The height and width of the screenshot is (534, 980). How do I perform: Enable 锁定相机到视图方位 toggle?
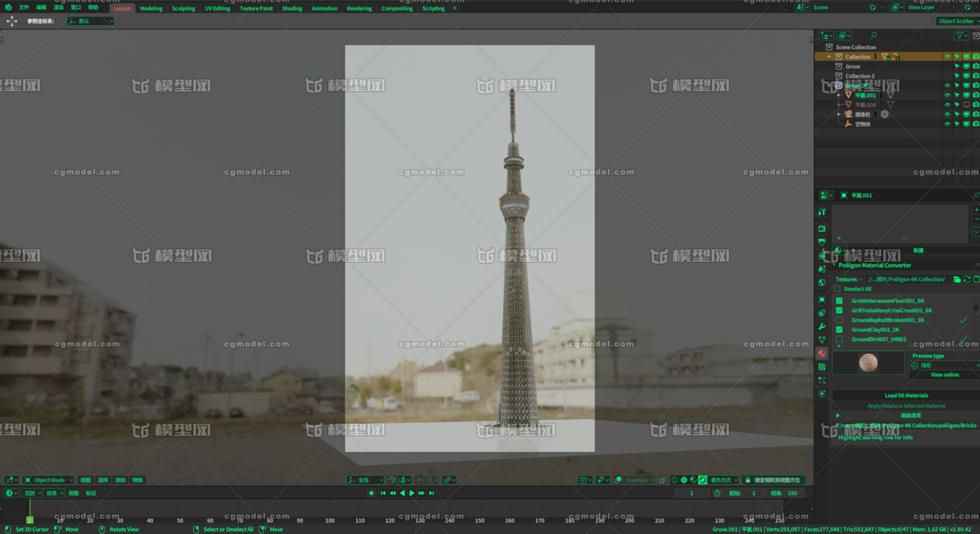click(x=773, y=480)
